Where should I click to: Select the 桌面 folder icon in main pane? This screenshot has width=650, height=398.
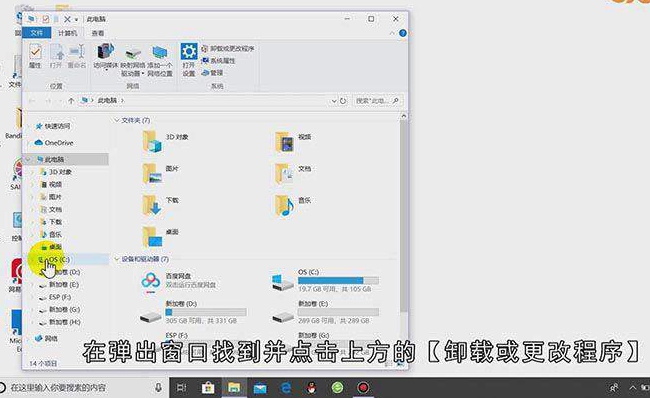coord(152,236)
